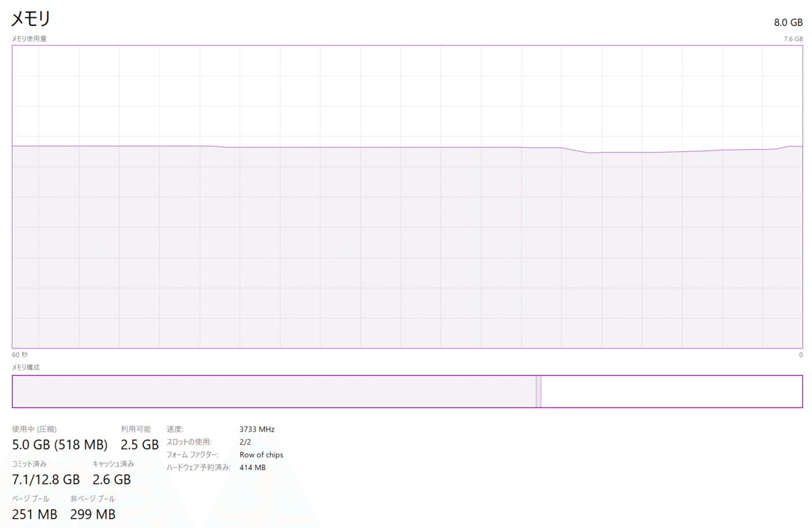812x528 pixels.
Task: Click the 使用中 (圧縮) label
Action: 34,429
